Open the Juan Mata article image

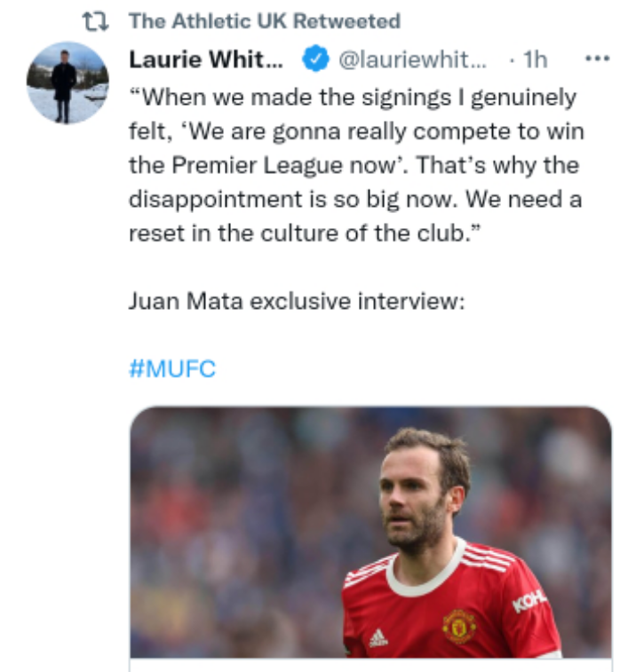tap(370, 532)
